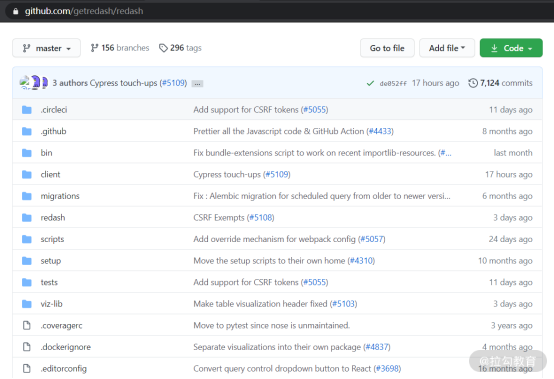This screenshot has height=379, width=554.
Task: Open the .dockerignore file
Action: pyautogui.click(x=65, y=347)
